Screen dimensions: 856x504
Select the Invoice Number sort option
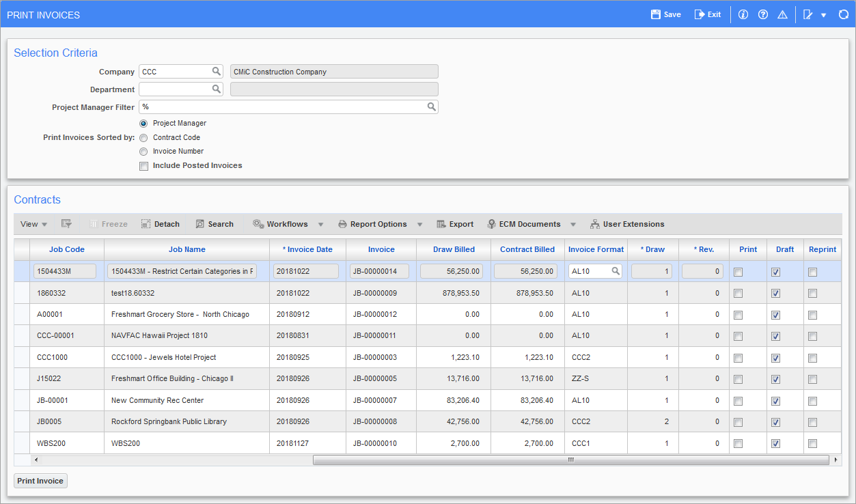[143, 152]
